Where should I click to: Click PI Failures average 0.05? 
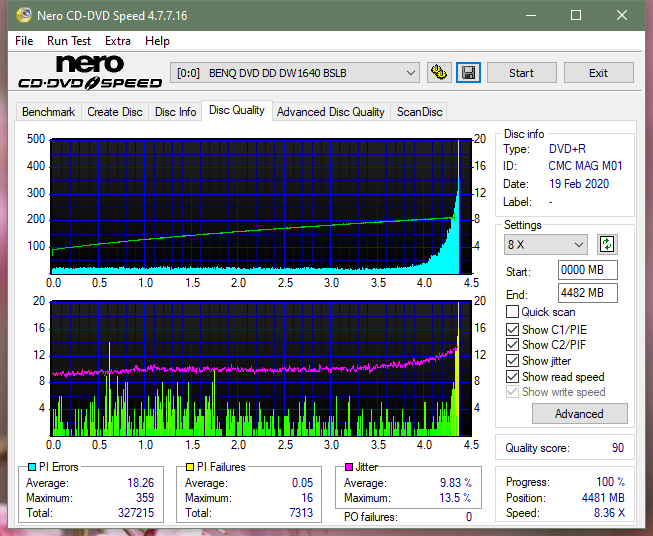302,483
